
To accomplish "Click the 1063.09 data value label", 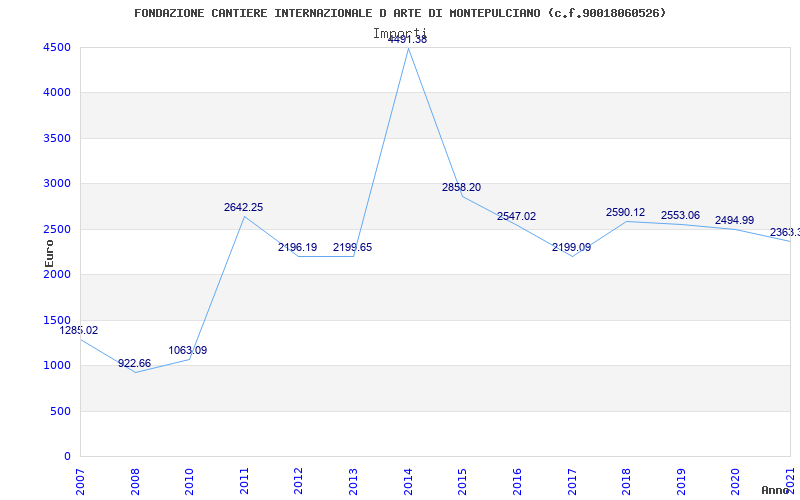I will tap(188, 351).
